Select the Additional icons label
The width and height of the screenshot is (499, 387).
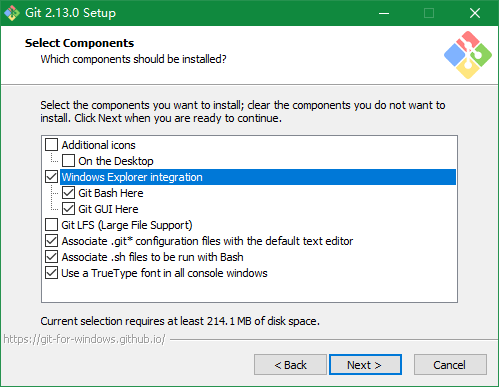[x=98, y=145]
